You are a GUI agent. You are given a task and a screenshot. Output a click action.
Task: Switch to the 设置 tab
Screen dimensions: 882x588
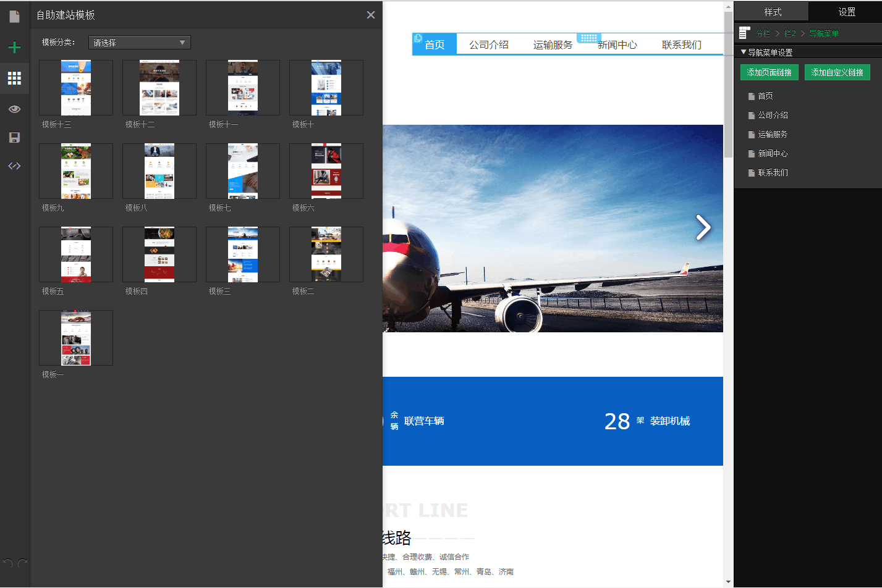coord(847,12)
